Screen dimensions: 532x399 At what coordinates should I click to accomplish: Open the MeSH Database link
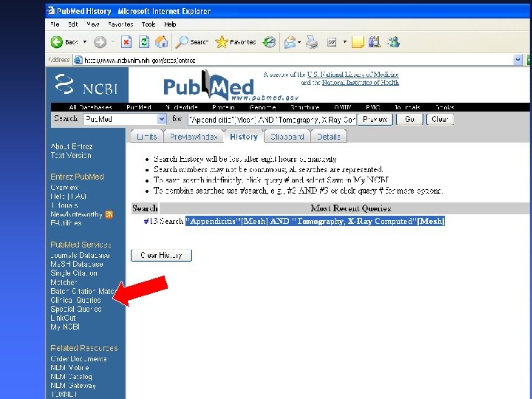click(77, 264)
